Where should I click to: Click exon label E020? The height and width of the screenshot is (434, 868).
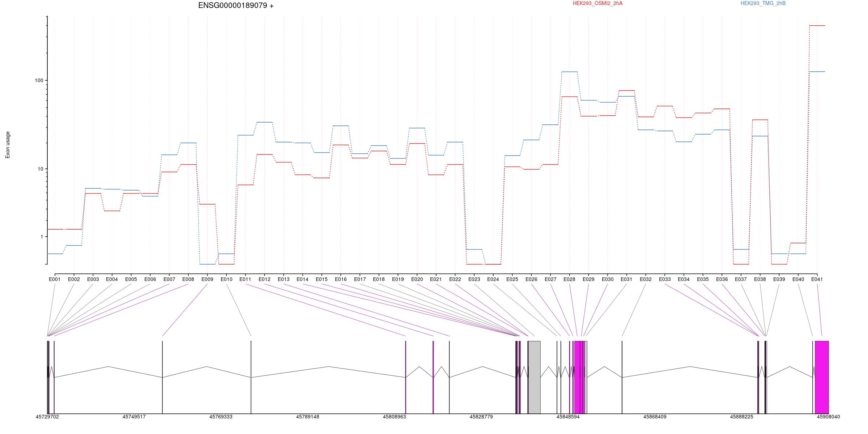click(x=417, y=279)
